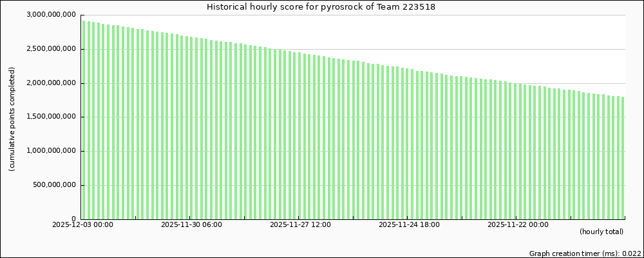Select the 2025-11-24 18:00 x-axis label
644x258 pixels.
409,224
